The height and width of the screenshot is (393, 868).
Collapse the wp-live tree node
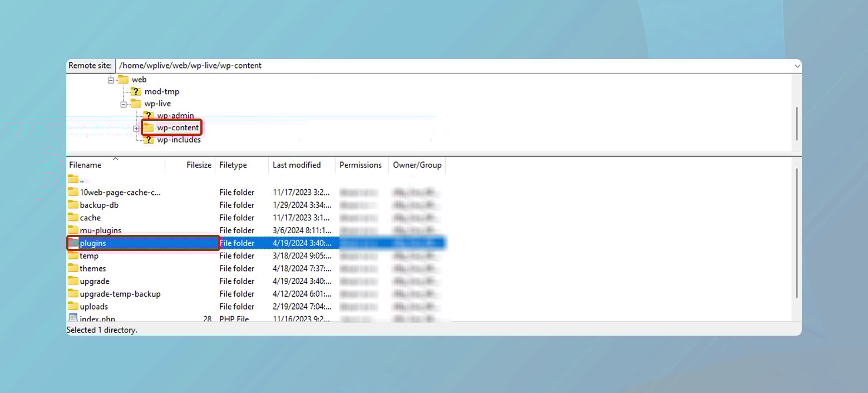124,104
